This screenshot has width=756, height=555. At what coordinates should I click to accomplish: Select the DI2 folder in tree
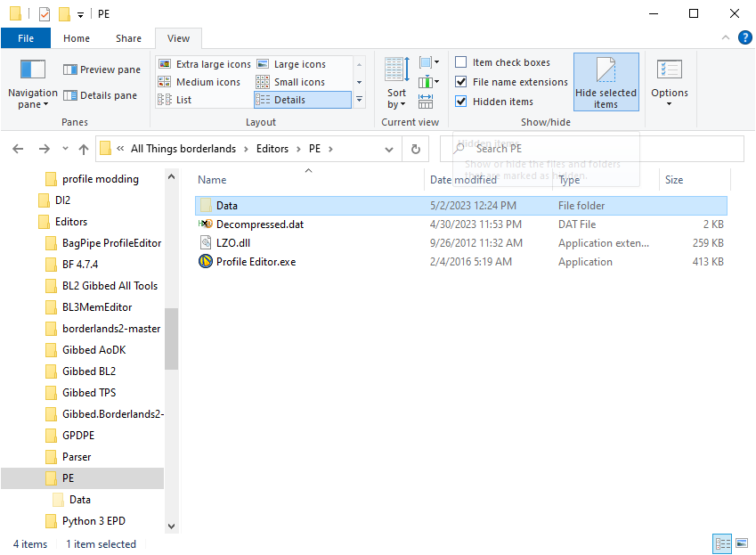click(x=62, y=200)
